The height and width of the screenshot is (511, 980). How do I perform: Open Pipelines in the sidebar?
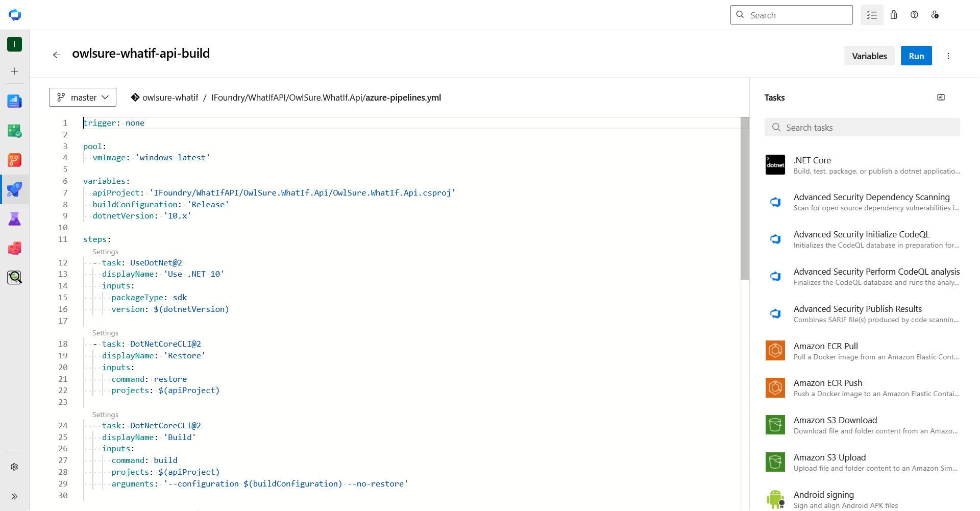tap(14, 189)
